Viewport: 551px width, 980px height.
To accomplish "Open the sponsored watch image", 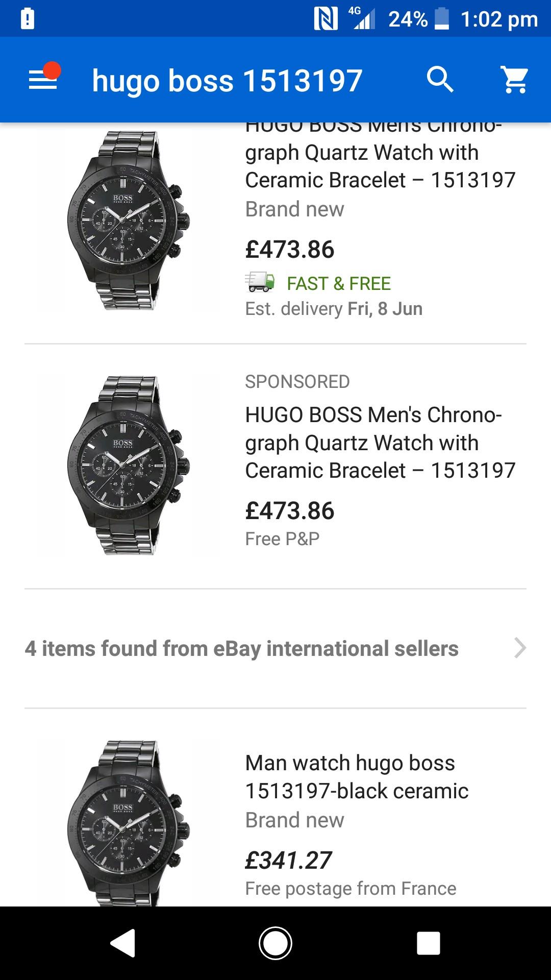I will click(128, 465).
